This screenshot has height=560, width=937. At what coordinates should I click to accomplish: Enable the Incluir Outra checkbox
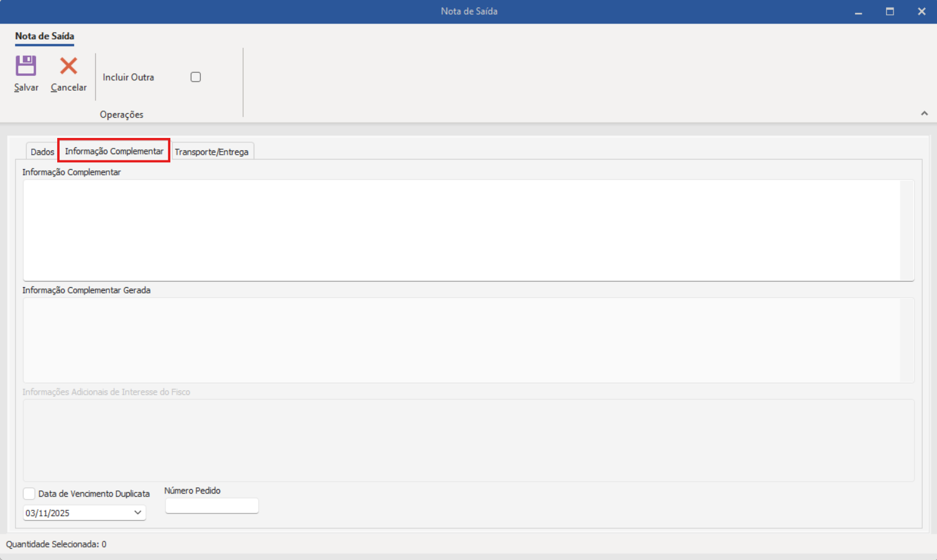click(196, 77)
